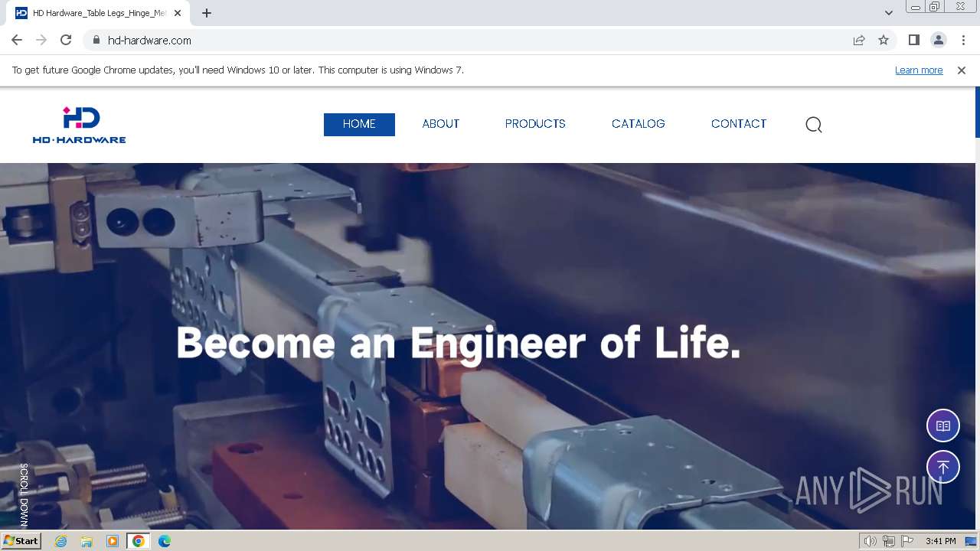Open the ABOUT menu item
Screen dimensions: 980x551
click(441, 124)
